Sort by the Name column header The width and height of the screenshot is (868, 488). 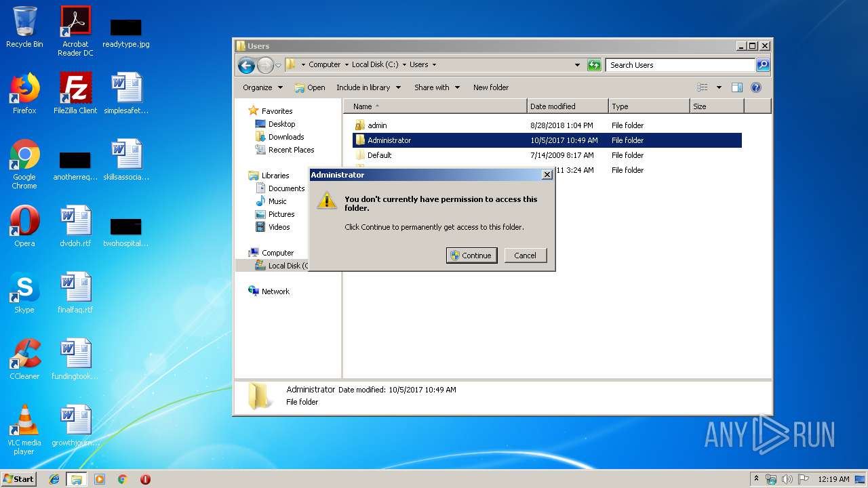[x=435, y=106]
